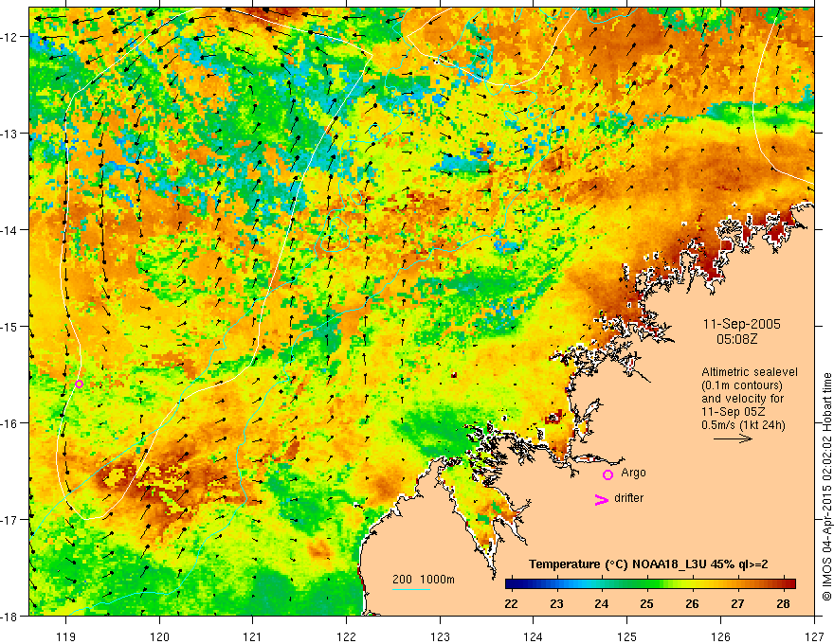Click the "26" colorbar tick value
Viewport: 834px width, 644px height.
pyautogui.click(x=692, y=603)
